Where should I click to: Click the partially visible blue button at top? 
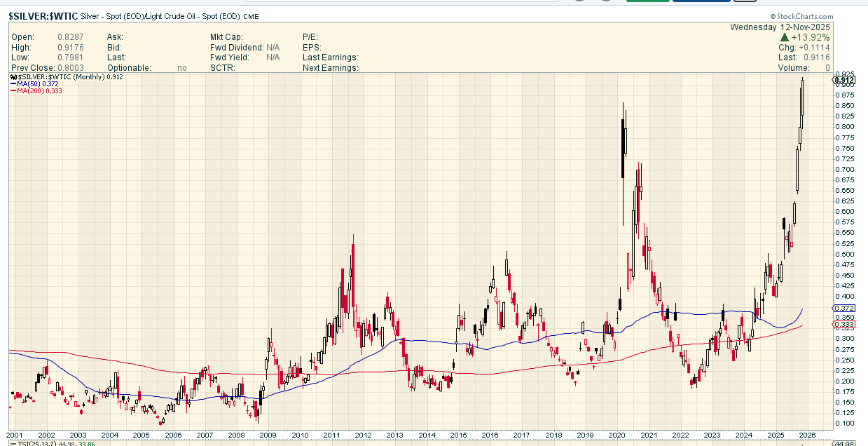pos(701,1)
